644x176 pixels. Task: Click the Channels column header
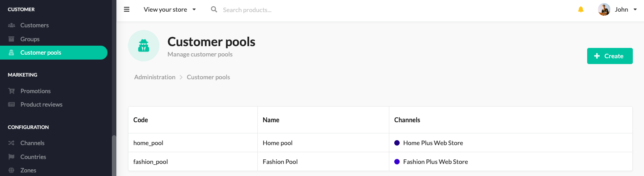click(511, 120)
